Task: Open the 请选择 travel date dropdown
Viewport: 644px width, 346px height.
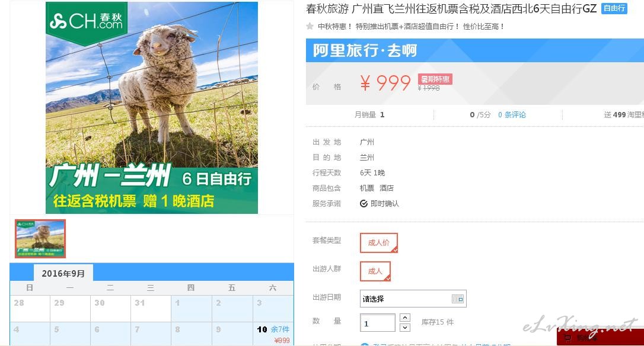Action: [x=413, y=299]
